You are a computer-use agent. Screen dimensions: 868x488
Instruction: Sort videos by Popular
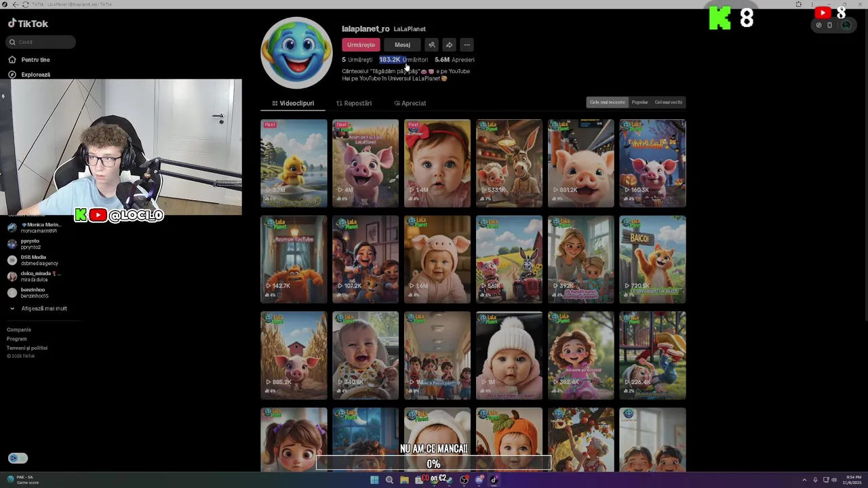pyautogui.click(x=640, y=102)
